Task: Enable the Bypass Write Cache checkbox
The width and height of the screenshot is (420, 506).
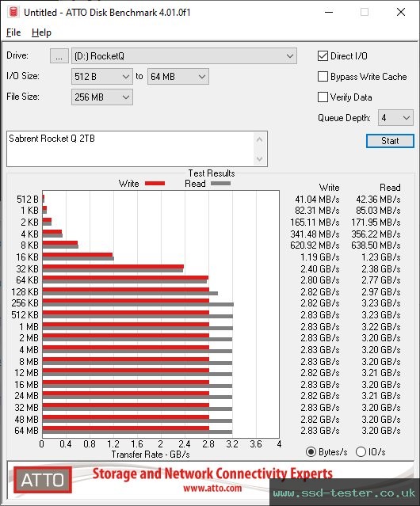Action: click(x=323, y=77)
